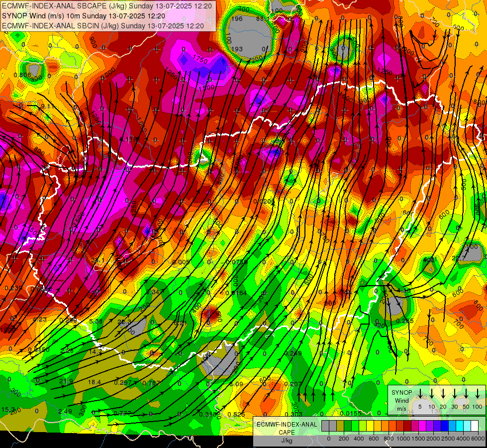The height and width of the screenshot is (448, 487).
Task: Pick the white swatch ending the CAPE colorbar
Action: [x=474, y=426]
